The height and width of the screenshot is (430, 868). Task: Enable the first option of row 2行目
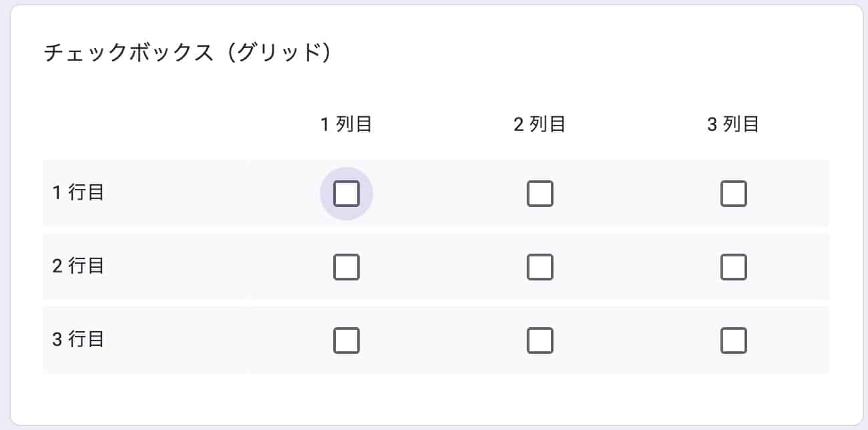(347, 267)
